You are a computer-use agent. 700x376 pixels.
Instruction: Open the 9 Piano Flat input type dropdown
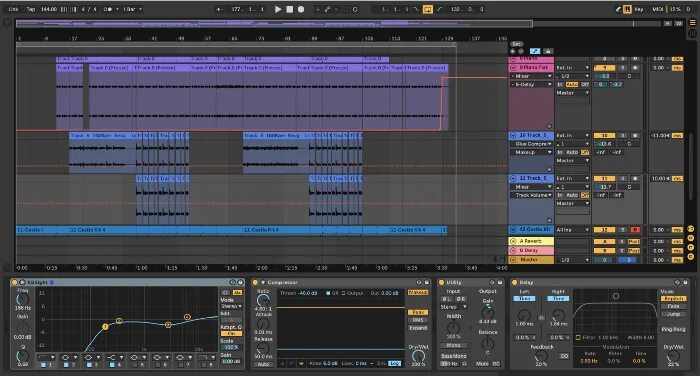coord(572,67)
